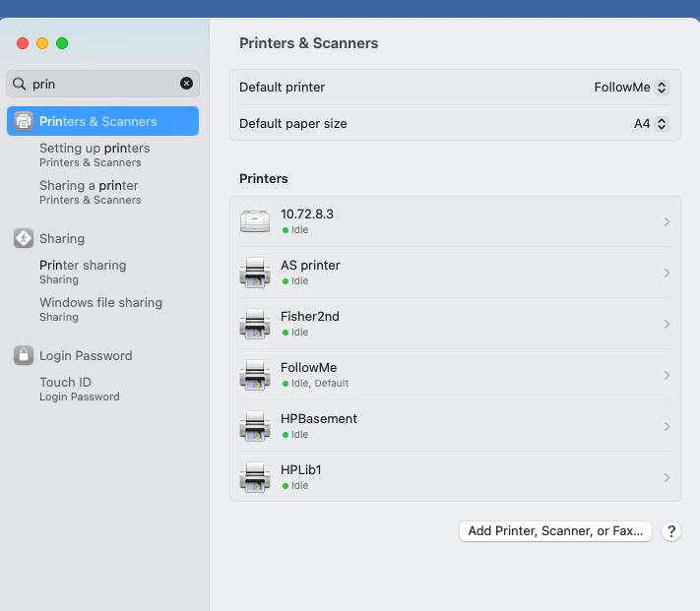Click Add Printer, Scanner, or Fax button
700x611 pixels.
555,531
